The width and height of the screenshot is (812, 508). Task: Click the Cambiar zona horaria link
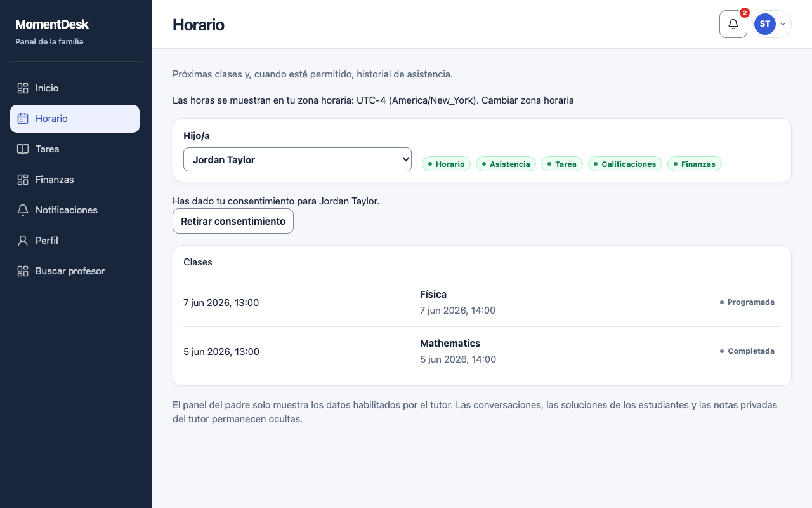(x=528, y=100)
